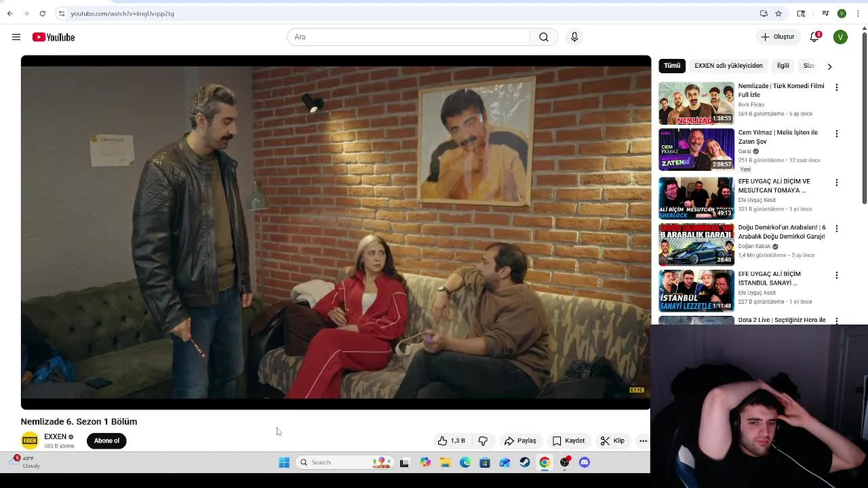This screenshot has width=868, height=488.
Task: Open options menu for ALİ BİÇİM VE MESUTCAN TOMAY'A video
Action: (836, 182)
